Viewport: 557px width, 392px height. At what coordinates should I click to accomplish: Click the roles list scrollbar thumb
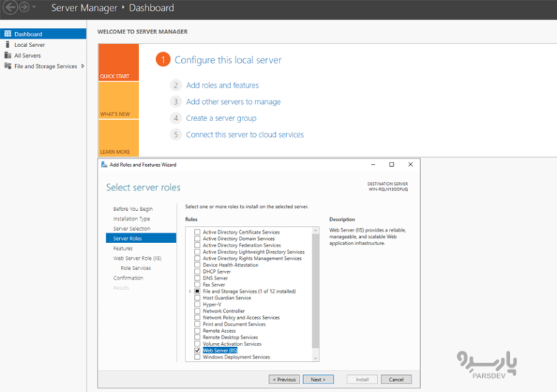tap(315, 292)
